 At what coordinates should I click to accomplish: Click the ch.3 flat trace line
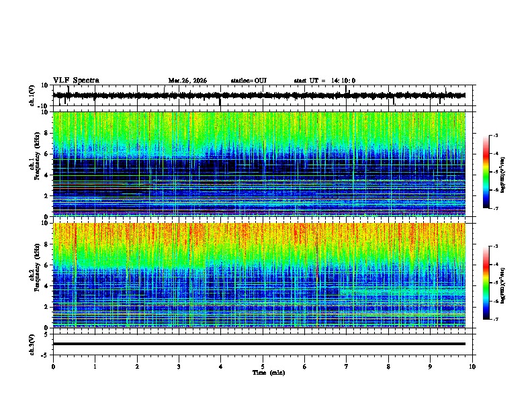coord(259,344)
